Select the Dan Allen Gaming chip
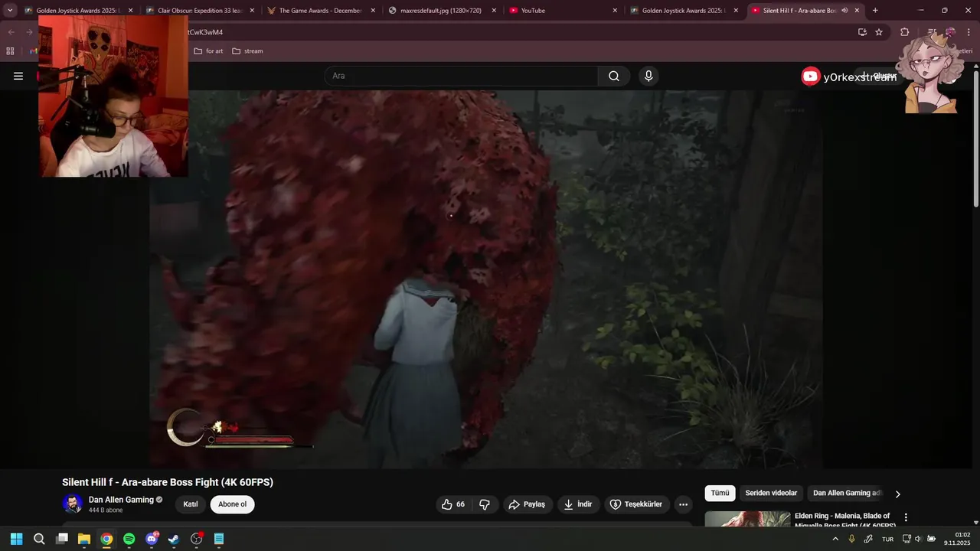 point(847,494)
